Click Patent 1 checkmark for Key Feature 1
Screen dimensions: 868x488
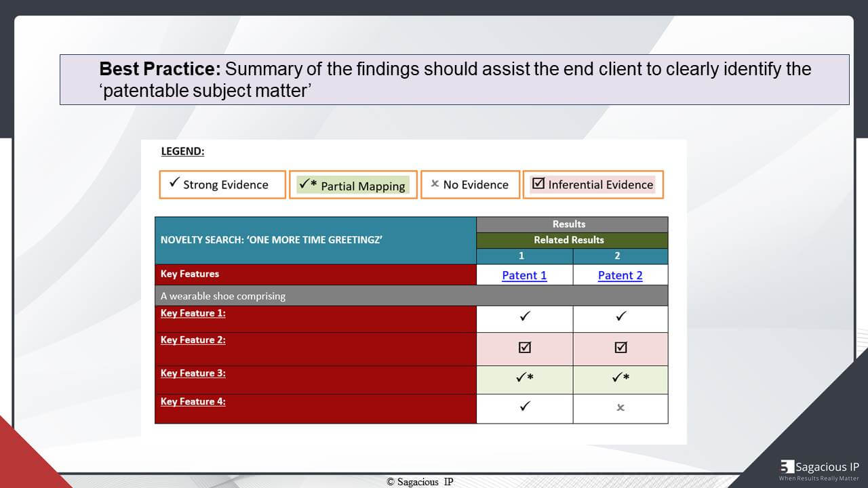point(524,316)
